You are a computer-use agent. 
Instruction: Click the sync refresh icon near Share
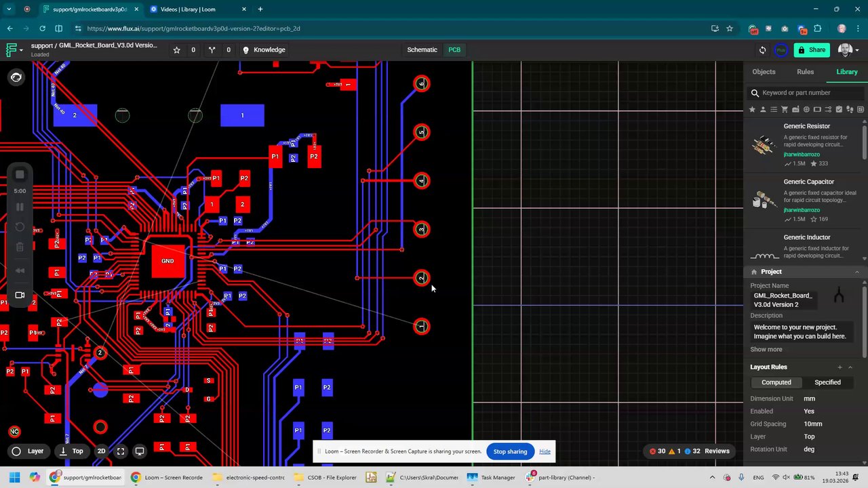tap(762, 50)
